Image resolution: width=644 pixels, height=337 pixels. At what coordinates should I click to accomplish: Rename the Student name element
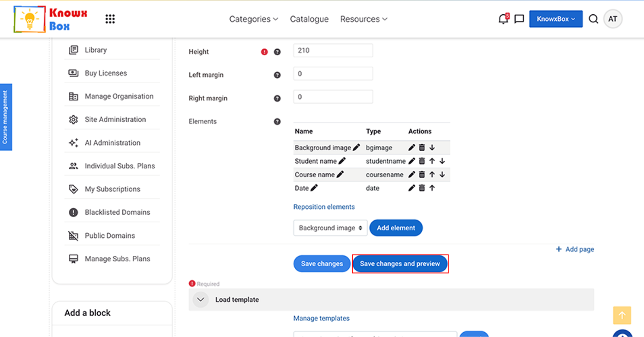(342, 161)
